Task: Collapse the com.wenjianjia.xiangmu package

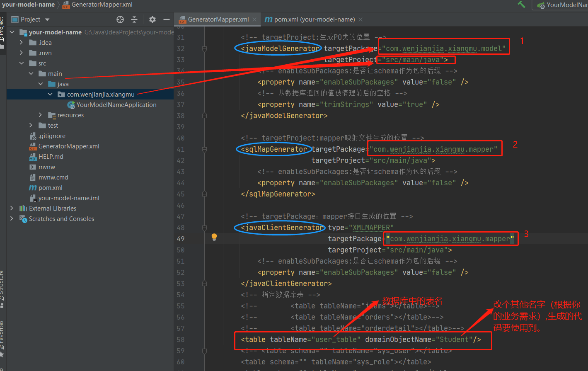Action: coord(50,95)
